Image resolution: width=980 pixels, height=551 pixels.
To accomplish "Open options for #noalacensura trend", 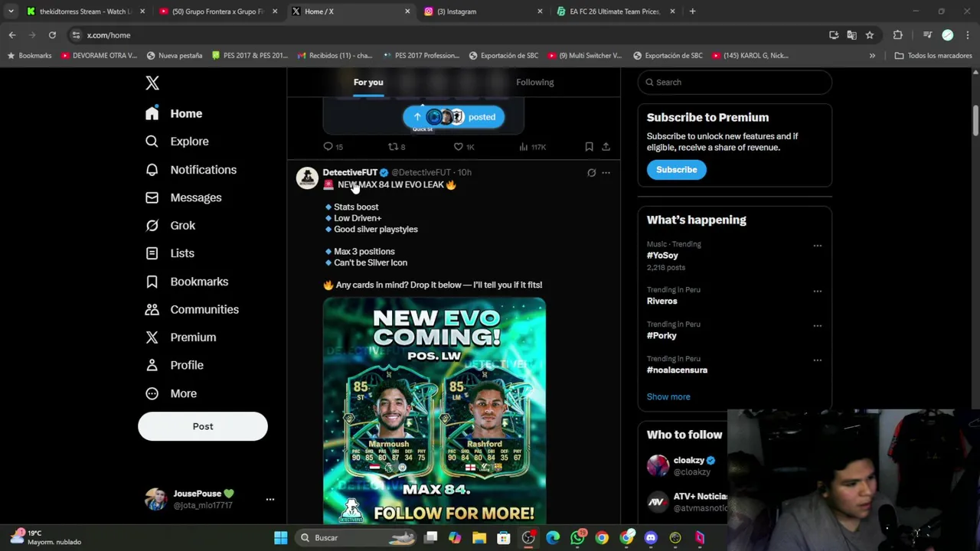I will (817, 360).
